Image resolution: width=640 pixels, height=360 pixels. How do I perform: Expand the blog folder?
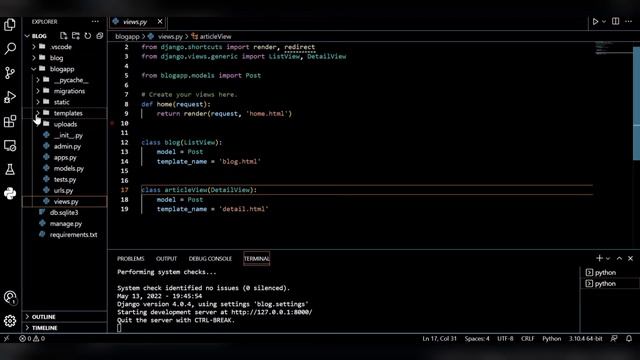pos(34,58)
